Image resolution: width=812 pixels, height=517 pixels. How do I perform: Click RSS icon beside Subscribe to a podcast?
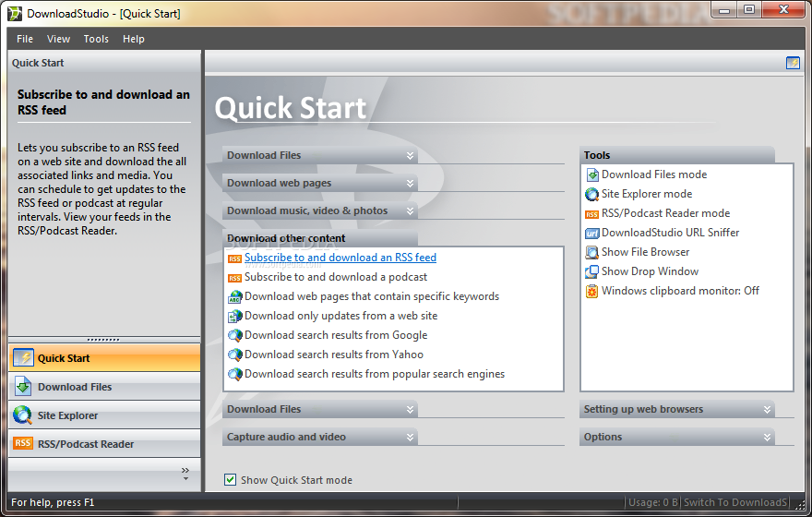234,278
